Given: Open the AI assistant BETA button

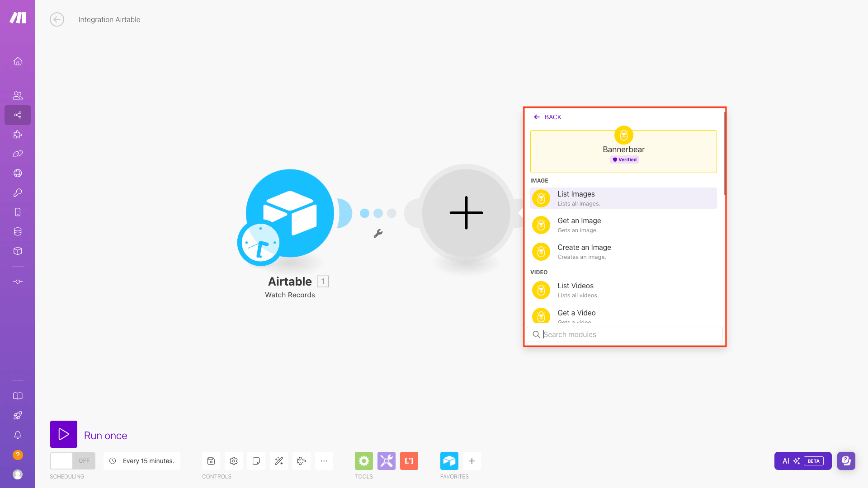Looking at the screenshot, I should (802, 461).
